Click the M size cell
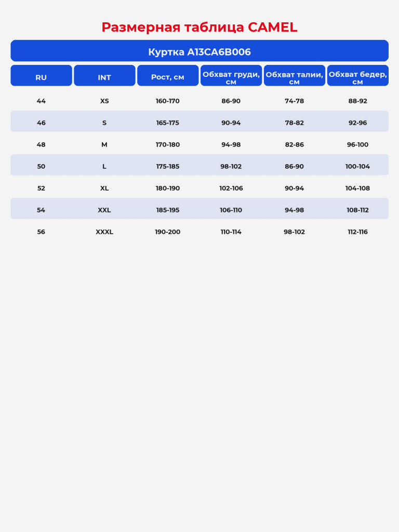 coord(104,144)
